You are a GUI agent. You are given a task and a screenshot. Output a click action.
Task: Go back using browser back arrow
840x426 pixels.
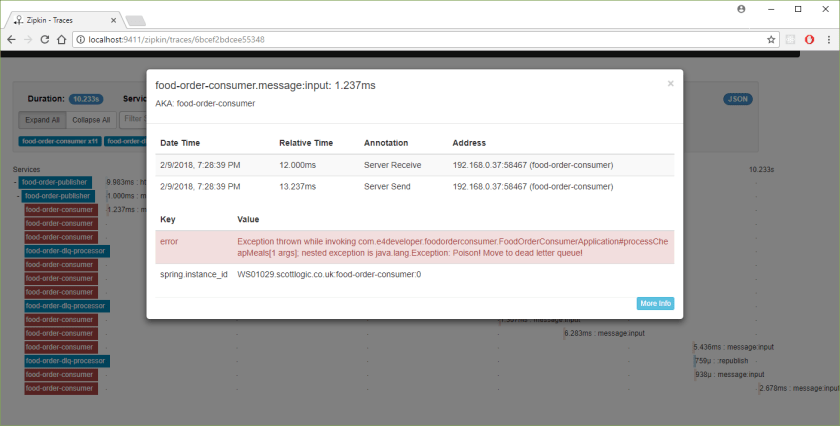(12, 39)
